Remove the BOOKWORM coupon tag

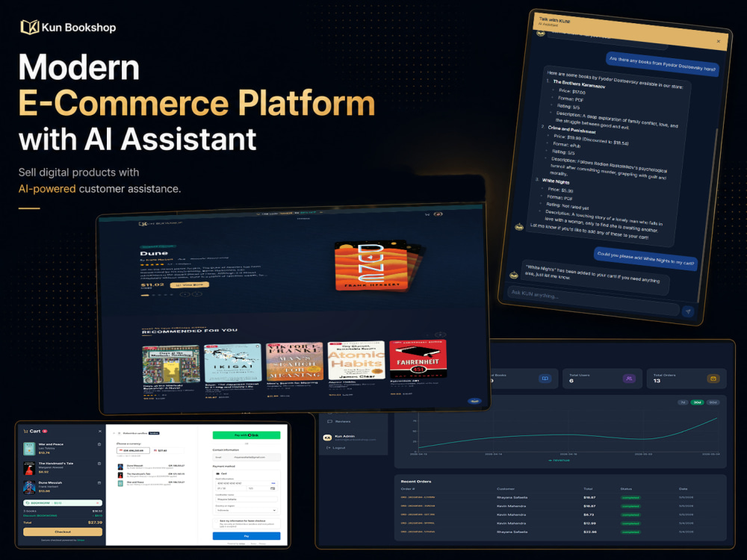[x=98, y=503]
